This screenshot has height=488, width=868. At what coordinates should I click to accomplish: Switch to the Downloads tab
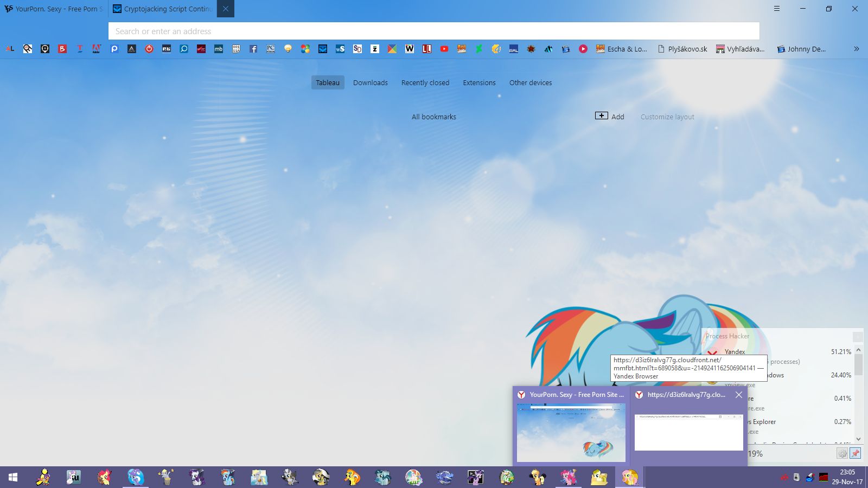pos(371,82)
